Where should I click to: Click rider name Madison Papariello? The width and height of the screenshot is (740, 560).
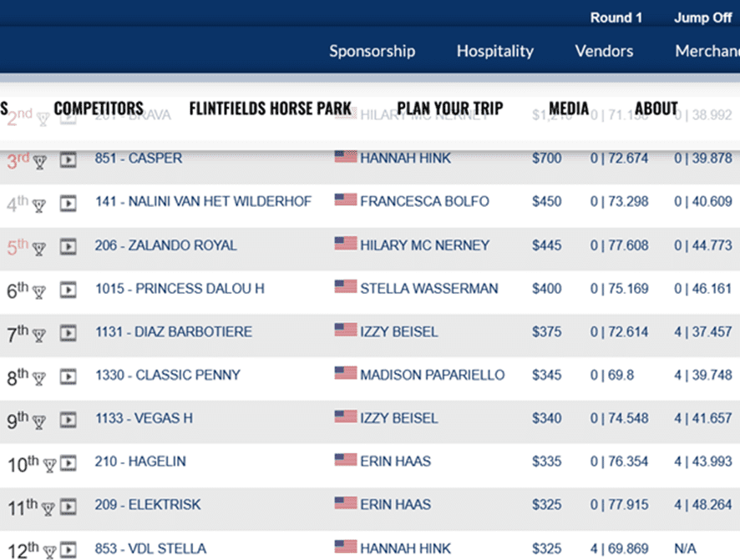432,375
